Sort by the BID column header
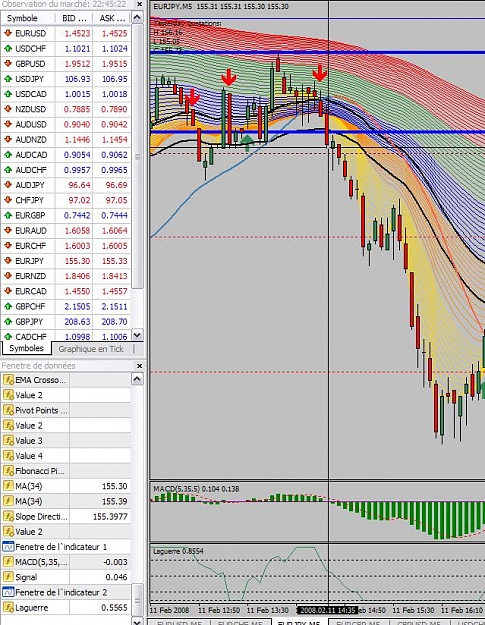This screenshot has width=485, height=625. tap(74, 18)
